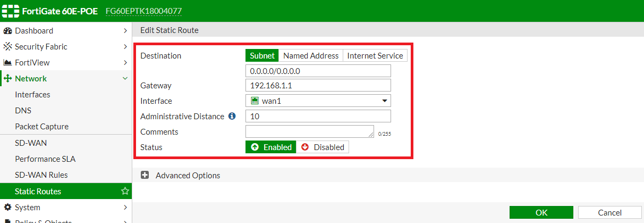Select Subnet destination type

tap(262, 56)
